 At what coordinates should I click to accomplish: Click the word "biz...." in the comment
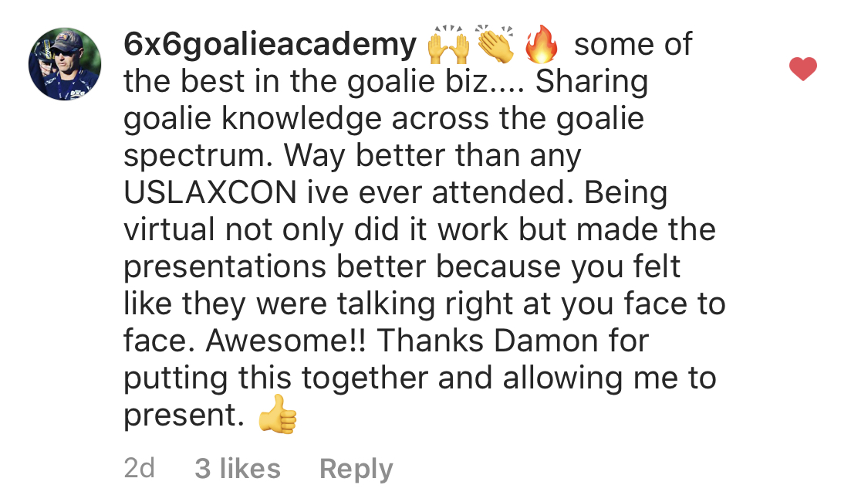[481, 83]
